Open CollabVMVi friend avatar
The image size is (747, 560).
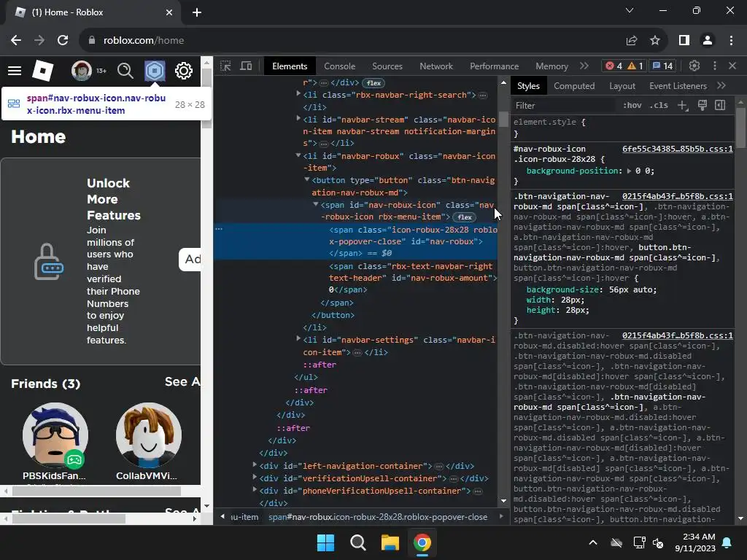tap(149, 435)
